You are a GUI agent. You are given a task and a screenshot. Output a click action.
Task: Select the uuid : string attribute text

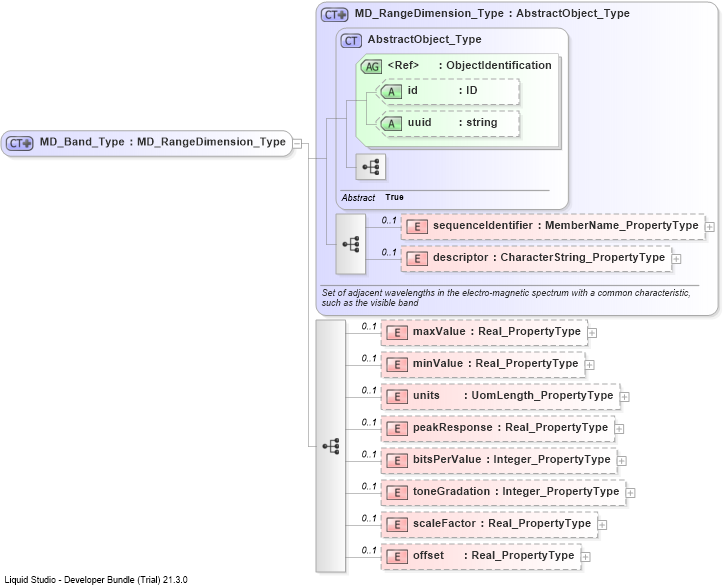click(x=452, y=123)
